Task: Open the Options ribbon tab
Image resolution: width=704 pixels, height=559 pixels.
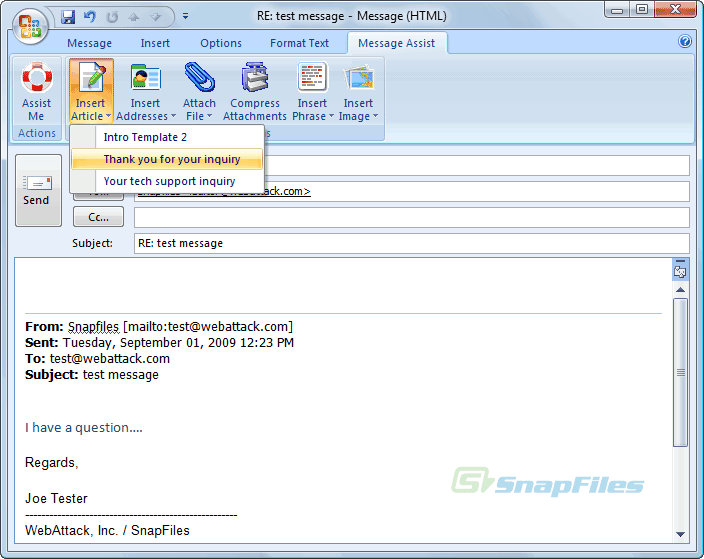Action: (x=220, y=43)
